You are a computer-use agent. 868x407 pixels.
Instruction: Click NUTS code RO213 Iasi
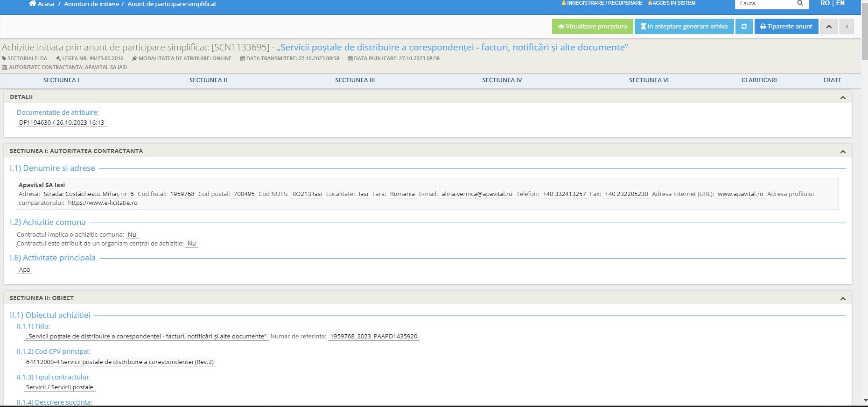[x=307, y=194]
